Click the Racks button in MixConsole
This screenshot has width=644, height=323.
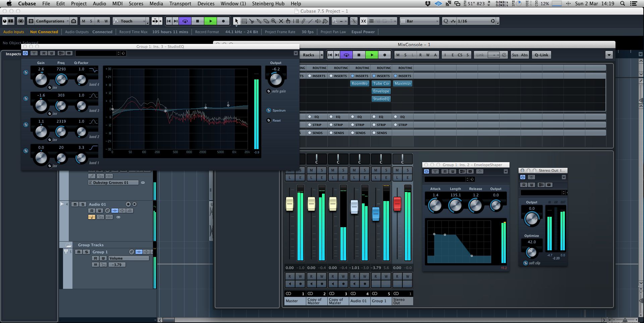(308, 55)
